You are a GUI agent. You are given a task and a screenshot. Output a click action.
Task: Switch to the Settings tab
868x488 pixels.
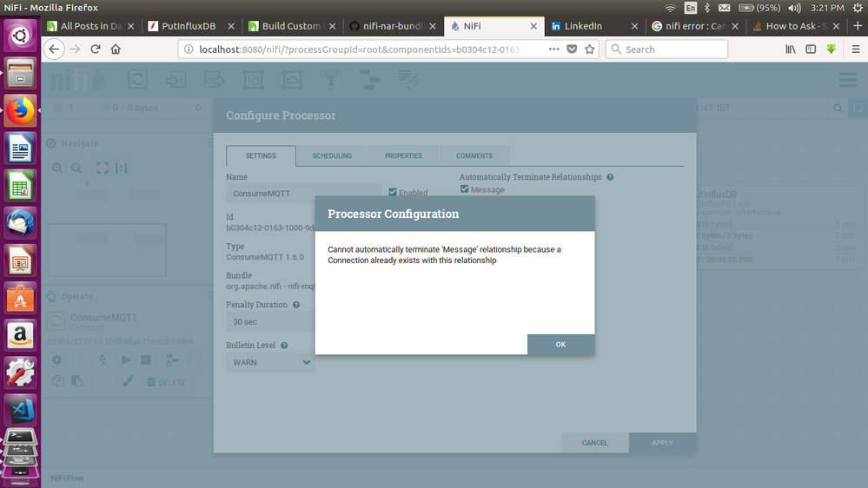pos(261,156)
